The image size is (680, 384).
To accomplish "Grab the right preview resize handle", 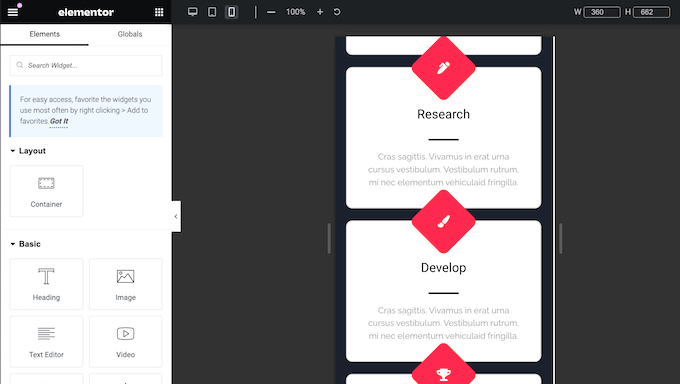I will point(560,238).
